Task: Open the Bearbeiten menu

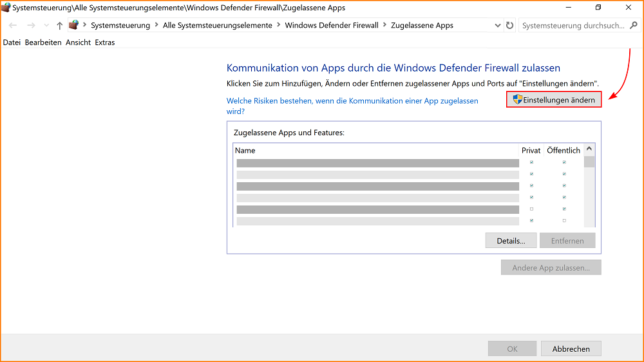Action: (43, 43)
